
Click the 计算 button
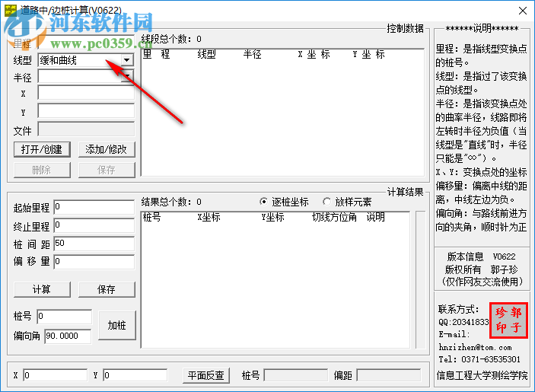pyautogui.click(x=42, y=289)
